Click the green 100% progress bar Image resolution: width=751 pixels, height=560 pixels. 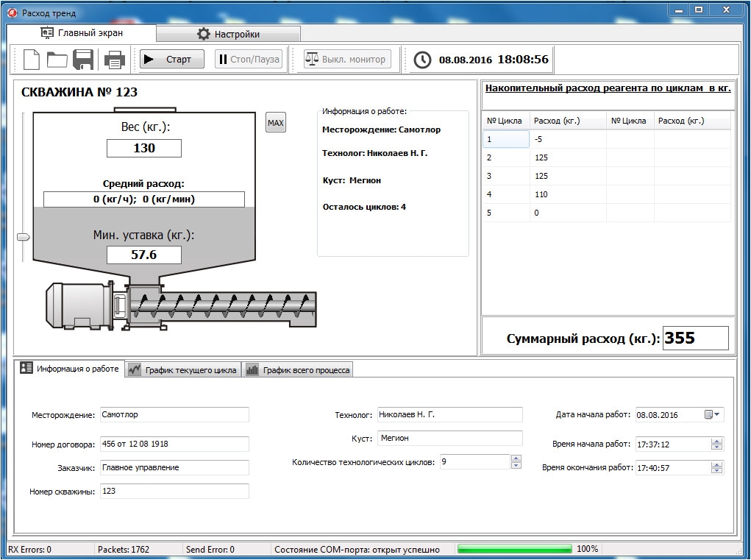[x=515, y=549]
